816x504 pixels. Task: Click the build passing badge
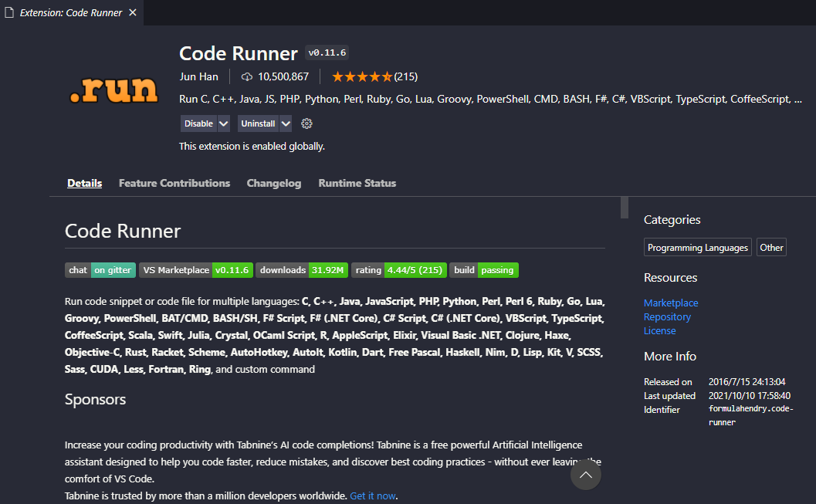click(484, 270)
